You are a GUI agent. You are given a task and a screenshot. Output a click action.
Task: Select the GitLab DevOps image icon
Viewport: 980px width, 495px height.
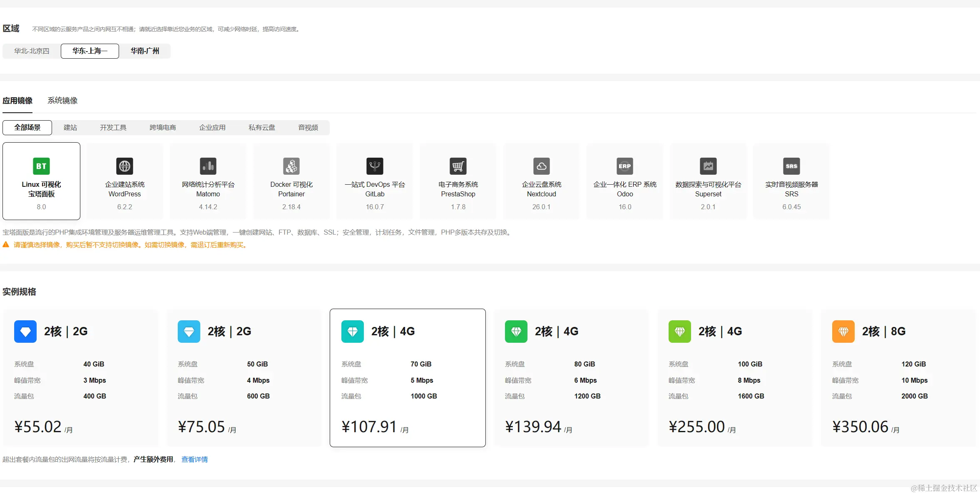pos(375,166)
